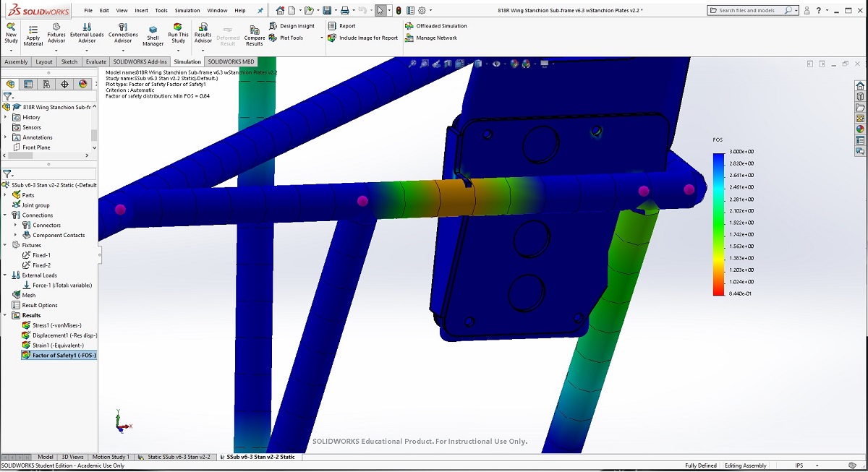
Task: Switch to DimXpertManager tab icon
Action: pyautogui.click(x=64, y=84)
